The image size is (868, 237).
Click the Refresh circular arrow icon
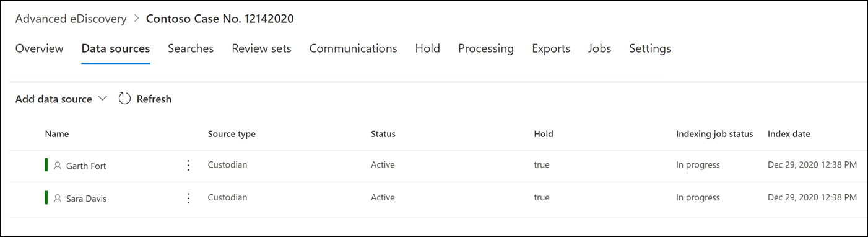click(x=124, y=99)
